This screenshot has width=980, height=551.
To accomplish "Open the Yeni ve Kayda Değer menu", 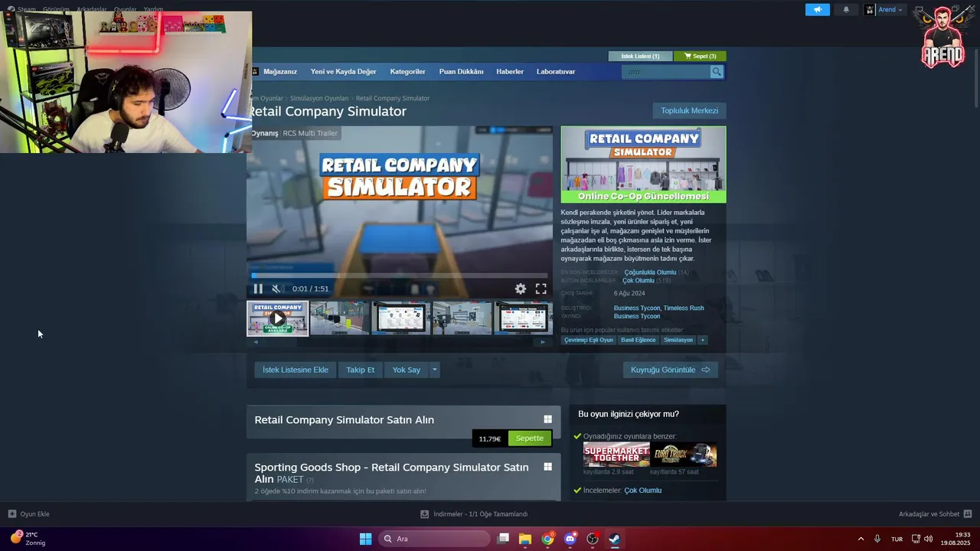I will pyautogui.click(x=343, y=72).
